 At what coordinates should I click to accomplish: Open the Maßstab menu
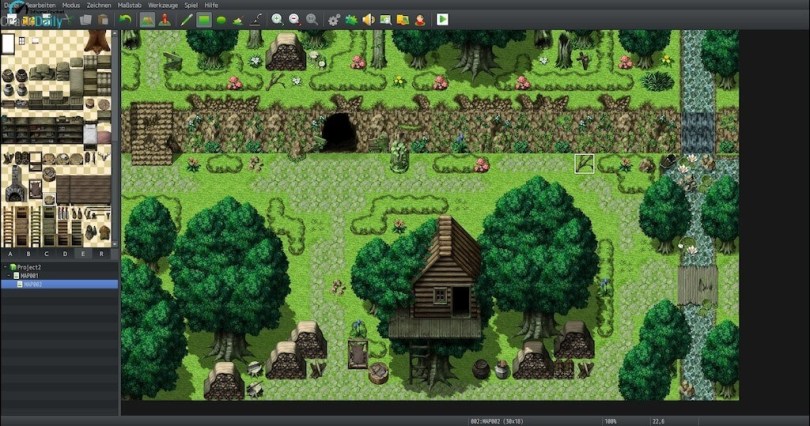[130, 5]
